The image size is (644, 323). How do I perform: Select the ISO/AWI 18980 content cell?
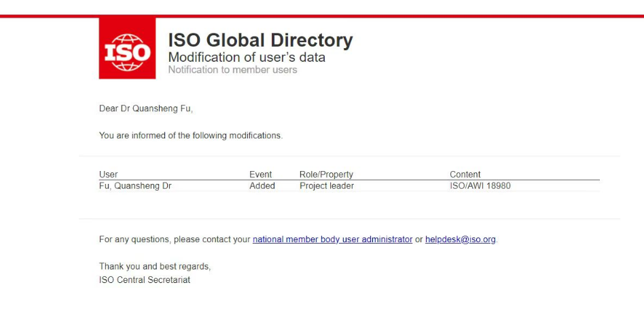point(480,186)
